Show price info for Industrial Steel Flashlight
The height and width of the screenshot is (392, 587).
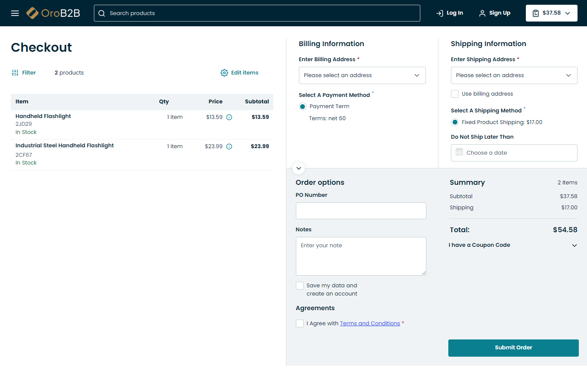pos(229,146)
